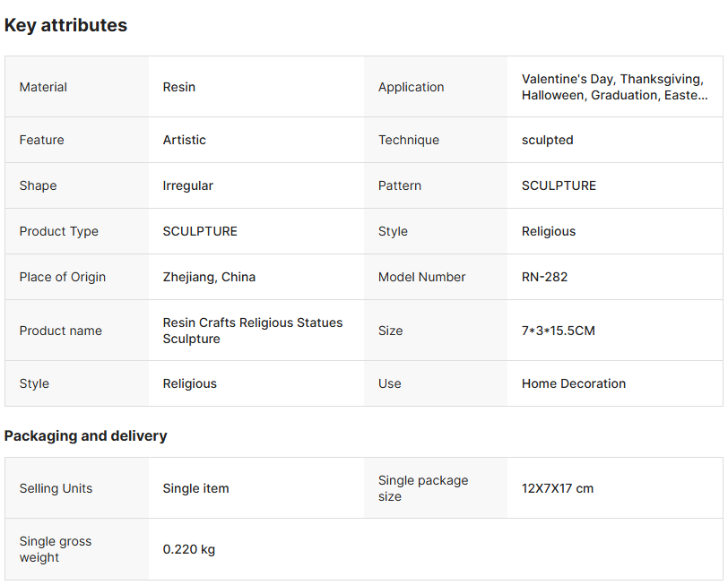This screenshot has height=585, width=728.
Task: Click the "Zhejiang, China" origin value
Action: pyautogui.click(x=209, y=277)
